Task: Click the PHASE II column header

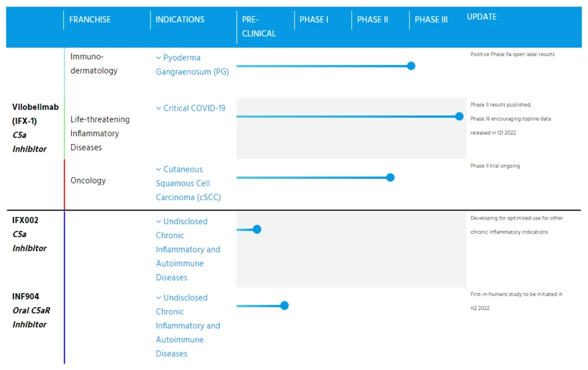Action: coord(372,19)
